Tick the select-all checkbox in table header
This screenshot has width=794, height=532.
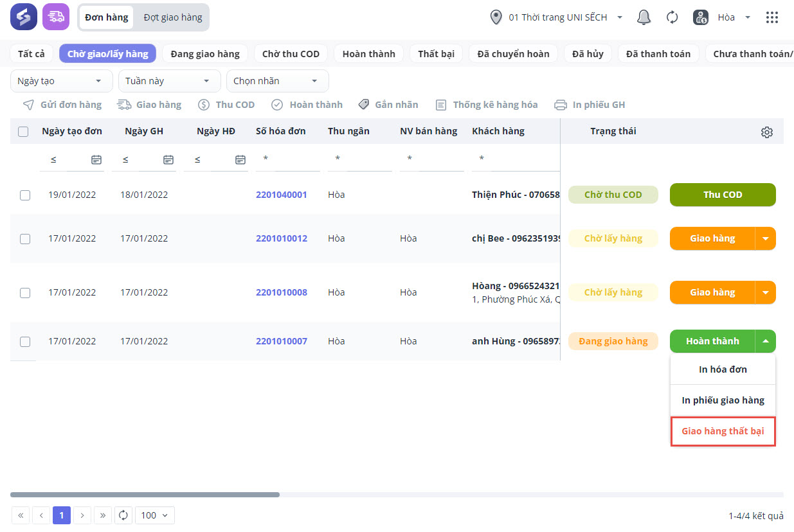click(23, 132)
